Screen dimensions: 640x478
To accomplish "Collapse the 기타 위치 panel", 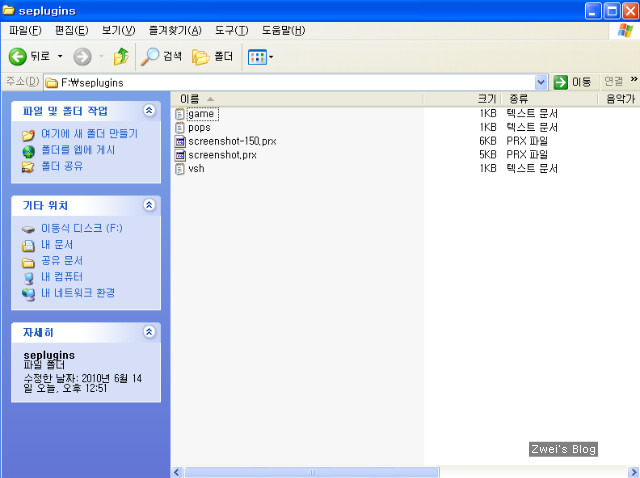I will pos(149,205).
